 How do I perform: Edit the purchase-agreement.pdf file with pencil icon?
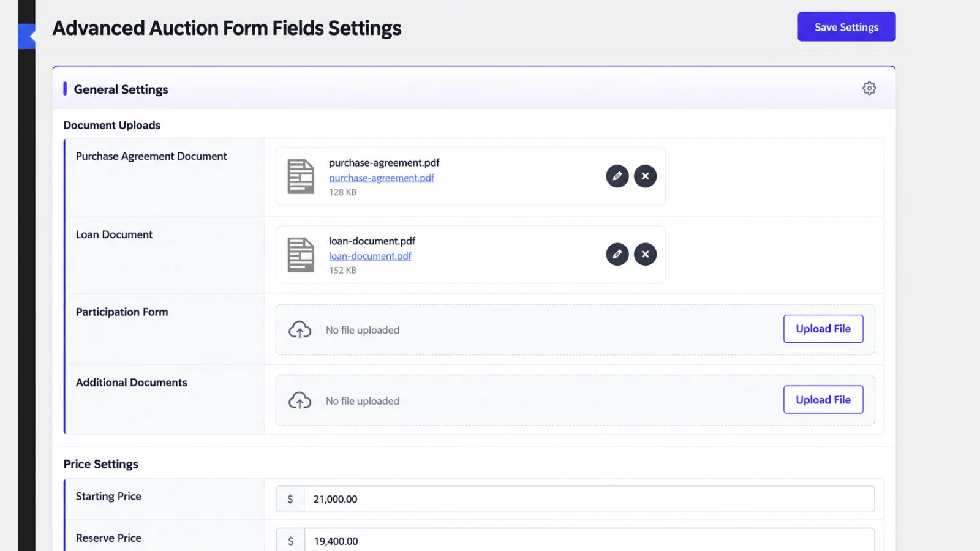(617, 176)
